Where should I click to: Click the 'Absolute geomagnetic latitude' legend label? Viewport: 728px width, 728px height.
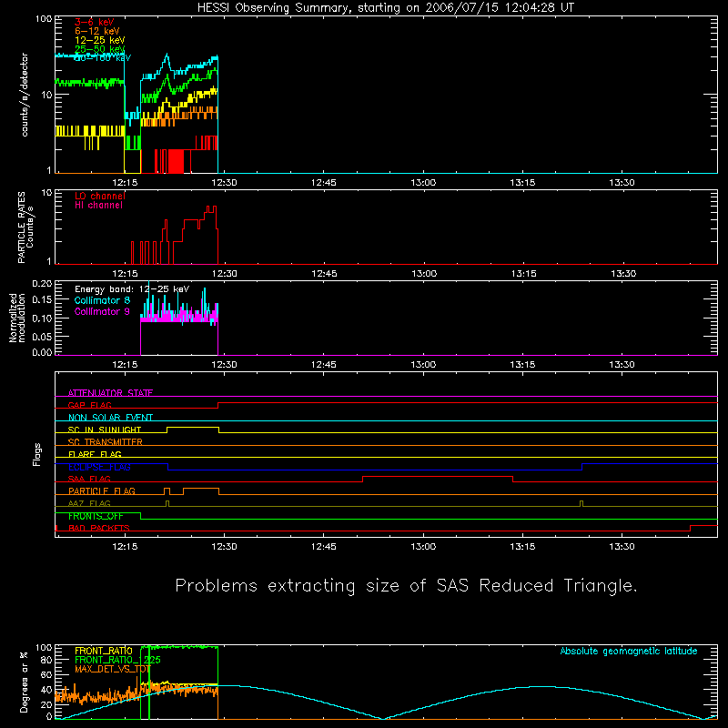[x=629, y=651]
